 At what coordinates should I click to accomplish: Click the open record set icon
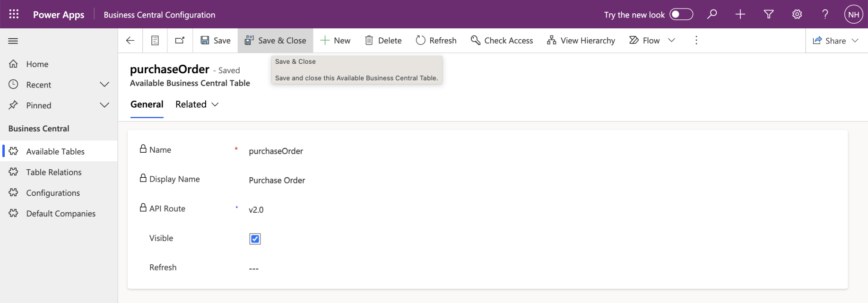[155, 41]
